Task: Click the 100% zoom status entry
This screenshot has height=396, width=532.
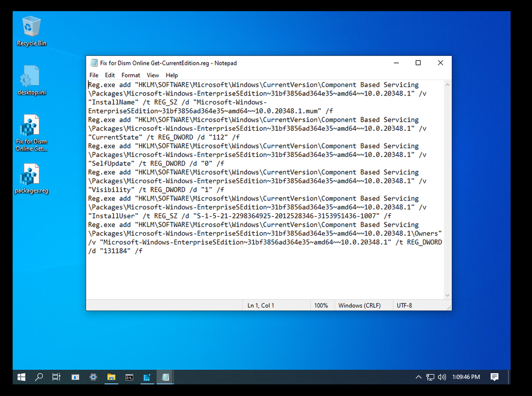Action: point(321,305)
